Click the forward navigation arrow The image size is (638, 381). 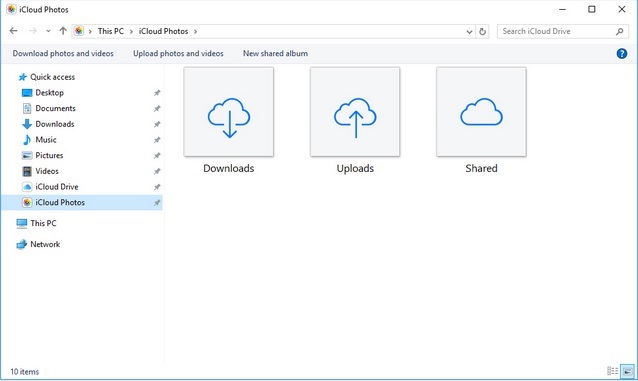point(33,31)
